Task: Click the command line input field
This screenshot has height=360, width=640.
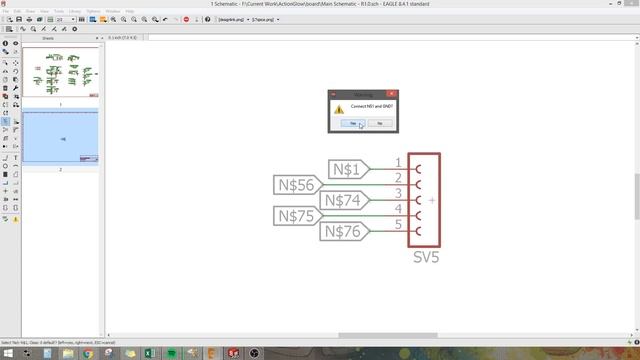Action: [x=391, y=38]
